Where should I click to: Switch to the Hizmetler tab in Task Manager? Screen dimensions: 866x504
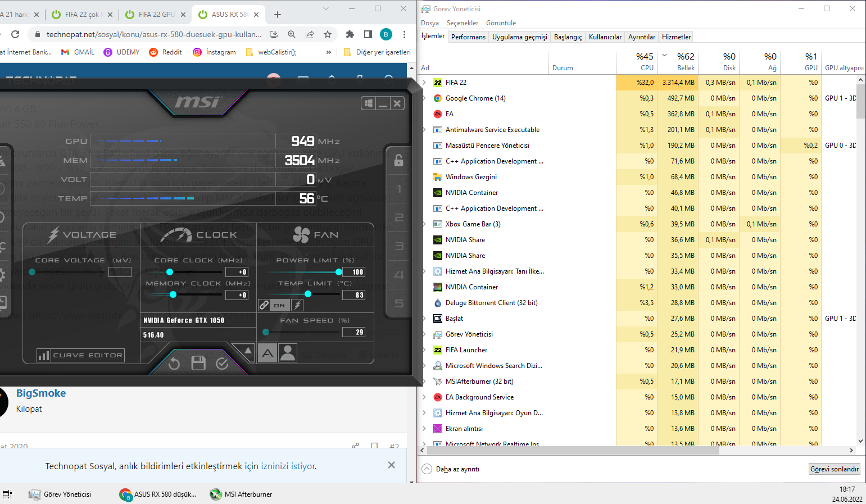click(676, 37)
